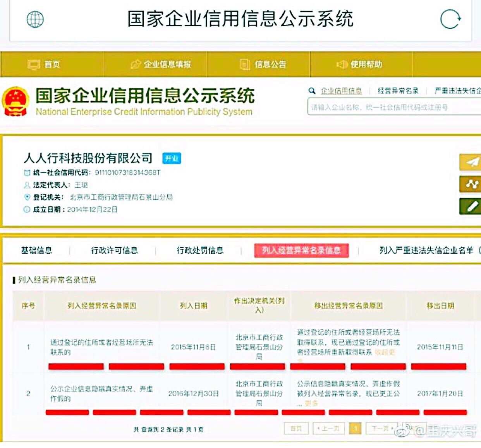This screenshot has height=448, width=481.
Task: Open 首页 in the gold navigation bar
Action: point(45,64)
